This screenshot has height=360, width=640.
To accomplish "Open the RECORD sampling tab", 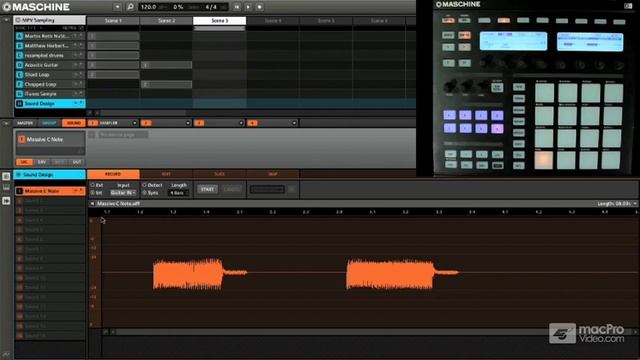I will 113,174.
